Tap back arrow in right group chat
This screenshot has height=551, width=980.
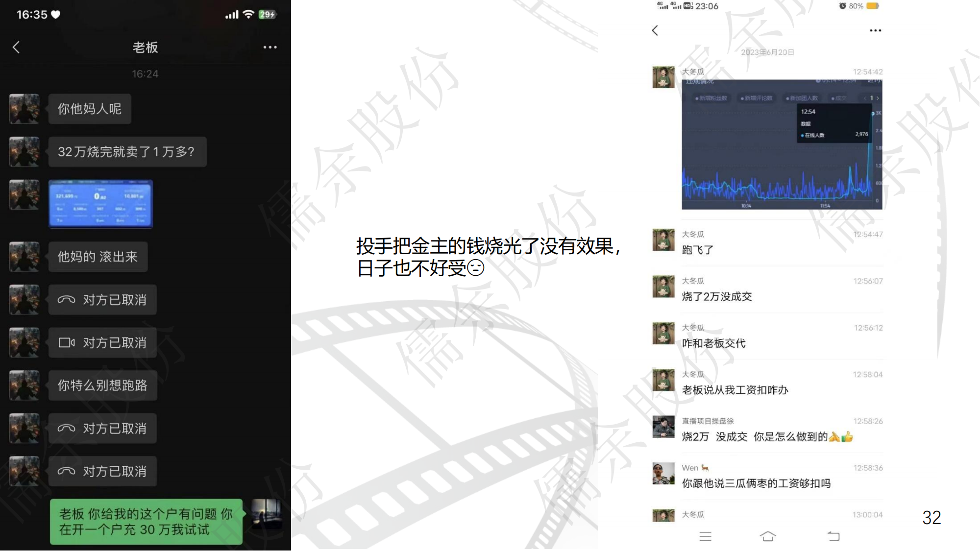655,31
